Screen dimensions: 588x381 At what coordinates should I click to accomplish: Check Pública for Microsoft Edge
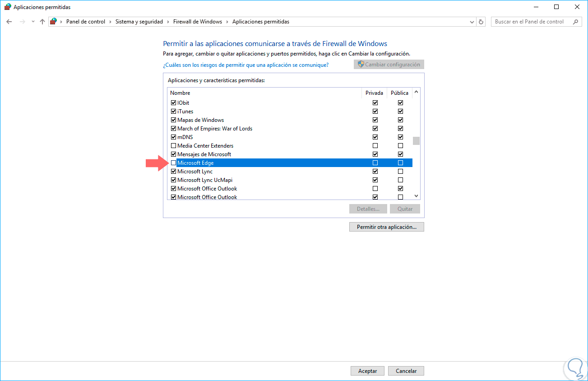pyautogui.click(x=400, y=163)
